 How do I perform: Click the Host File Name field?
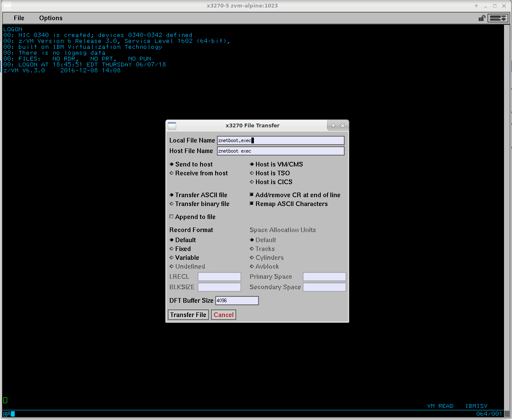coord(281,151)
